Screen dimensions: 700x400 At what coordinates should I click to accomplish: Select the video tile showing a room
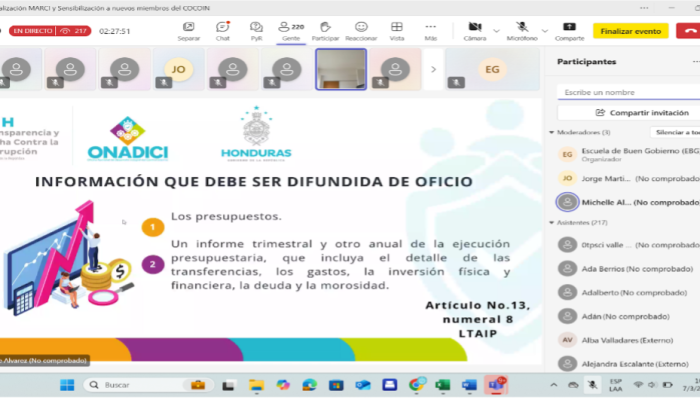coord(341,70)
